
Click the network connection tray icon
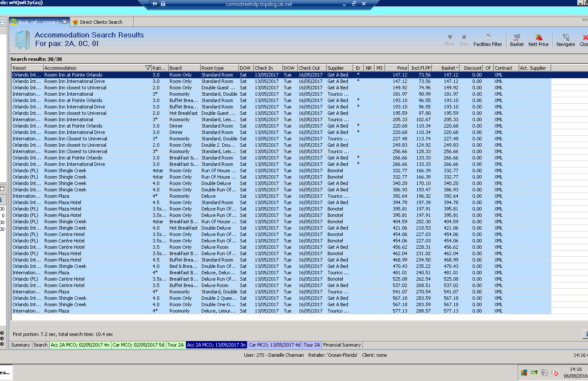[x=545, y=373]
